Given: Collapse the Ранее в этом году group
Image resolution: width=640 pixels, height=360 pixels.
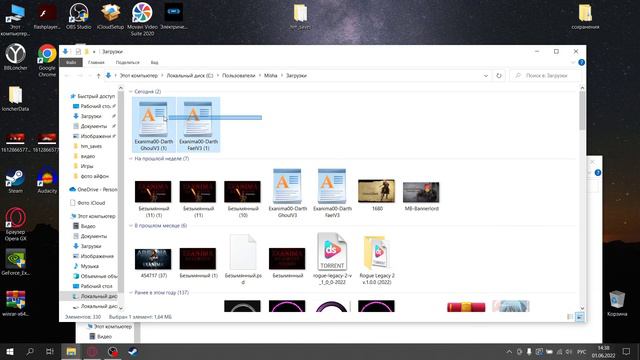Looking at the screenshot, I should pos(131,292).
